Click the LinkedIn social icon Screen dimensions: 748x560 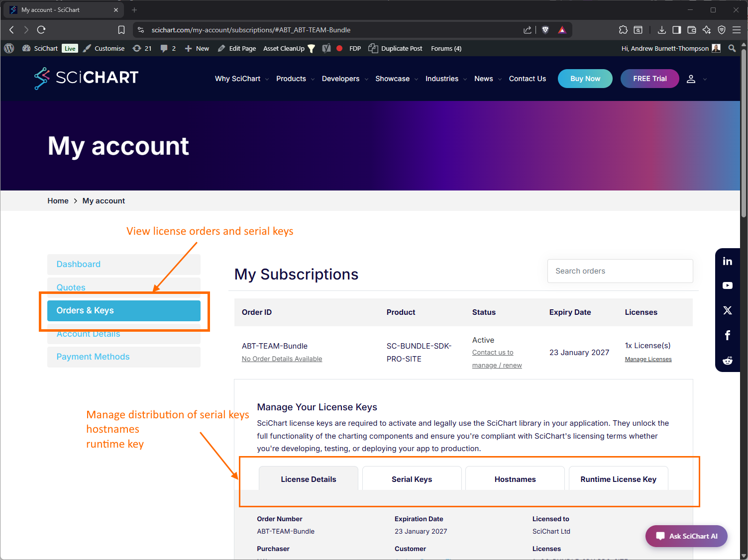727,261
